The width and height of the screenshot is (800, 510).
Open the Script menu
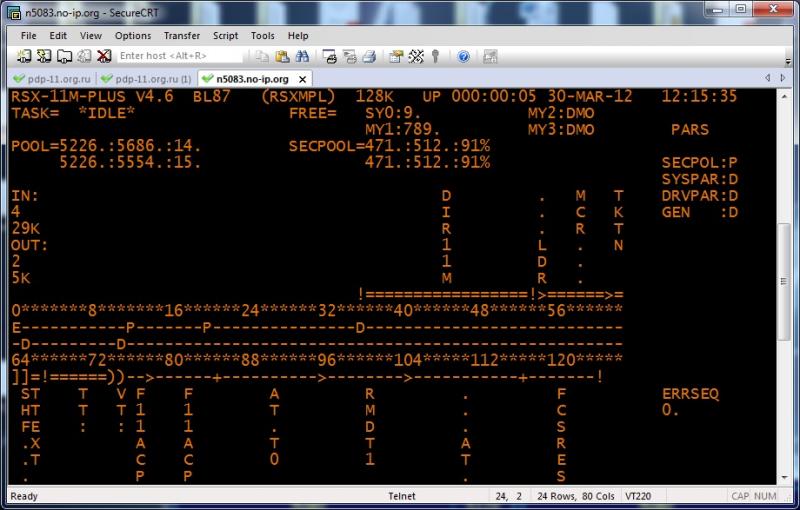point(225,35)
